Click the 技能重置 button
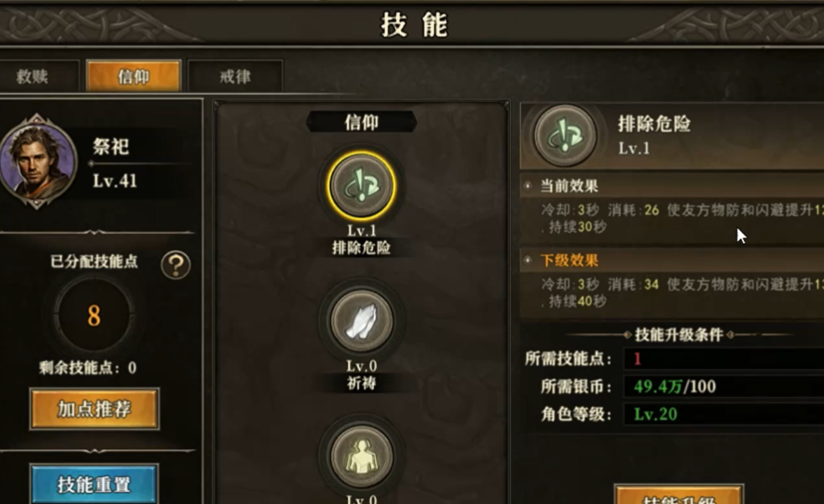The width and height of the screenshot is (824, 504). pyautogui.click(x=94, y=484)
